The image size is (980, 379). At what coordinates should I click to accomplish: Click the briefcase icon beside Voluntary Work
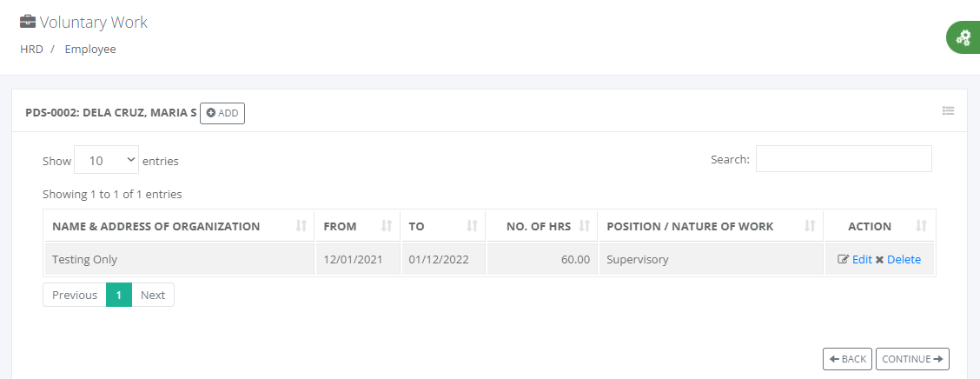point(28,22)
